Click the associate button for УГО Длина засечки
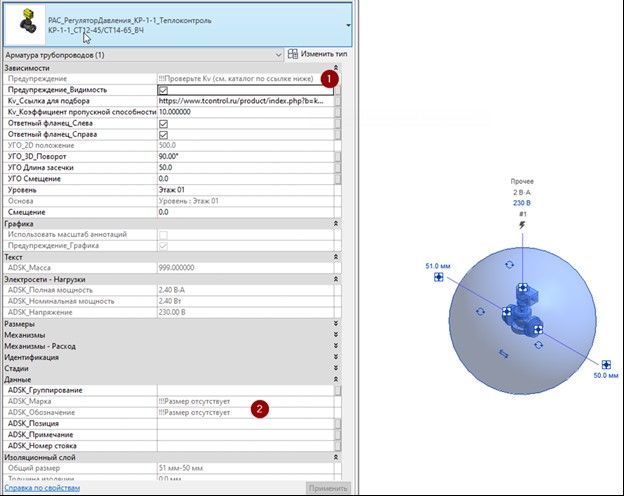624x496 pixels. pyautogui.click(x=337, y=168)
